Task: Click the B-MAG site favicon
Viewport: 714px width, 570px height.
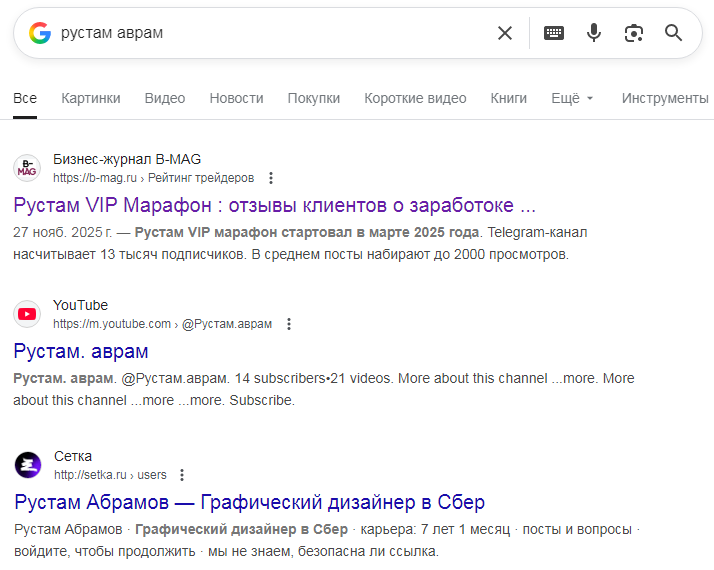Action: coord(27,168)
